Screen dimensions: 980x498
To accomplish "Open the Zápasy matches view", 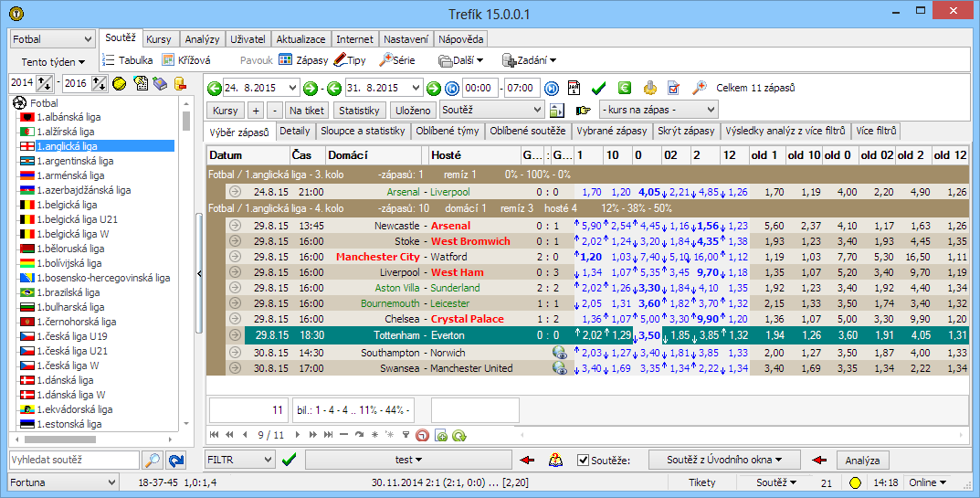I will tap(303, 60).
